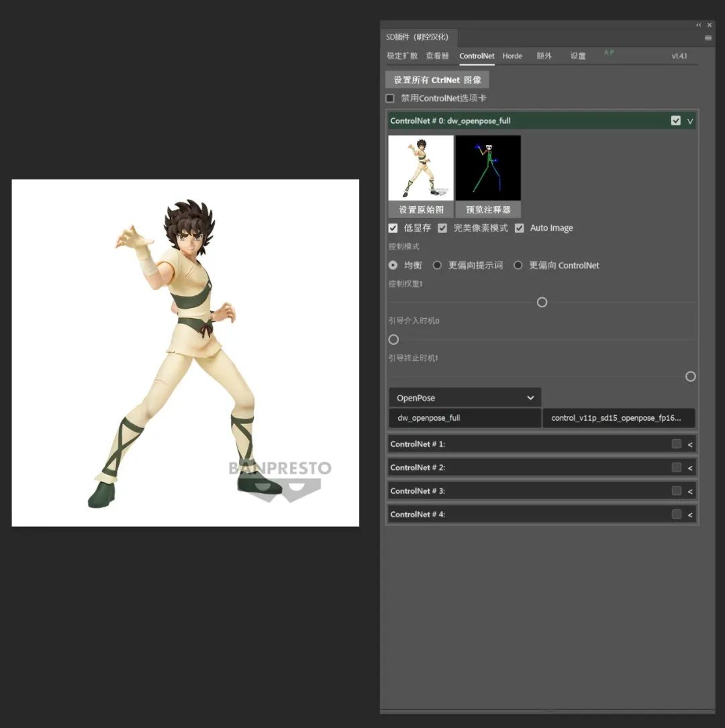This screenshot has width=725, height=728.
Task: Collapse the panel with double-arrow icon
Action: (699, 25)
